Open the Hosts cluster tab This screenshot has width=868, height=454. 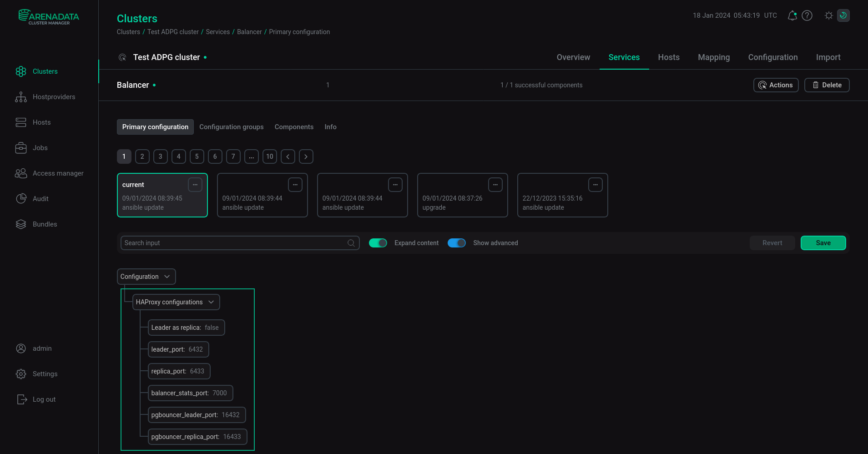click(x=669, y=57)
